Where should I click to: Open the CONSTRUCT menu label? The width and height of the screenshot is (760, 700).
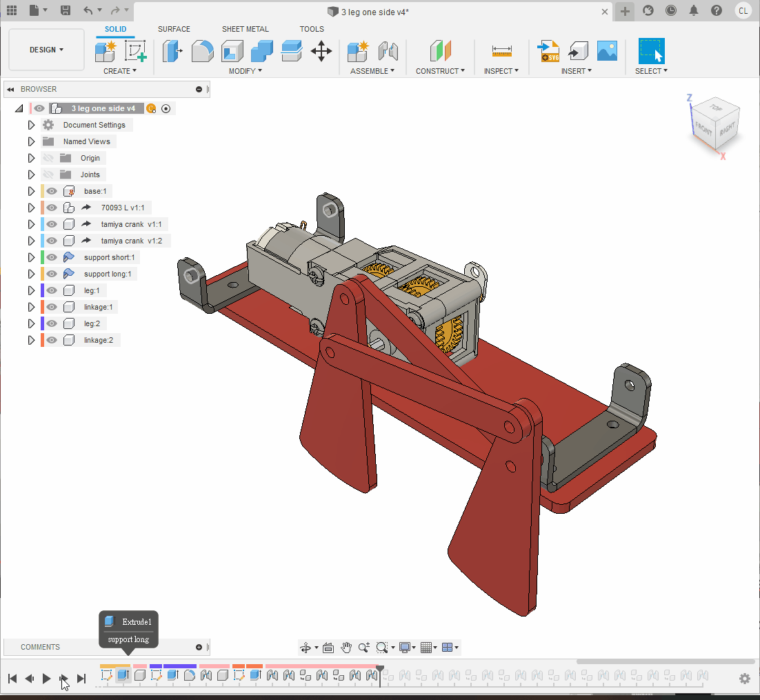tap(440, 71)
